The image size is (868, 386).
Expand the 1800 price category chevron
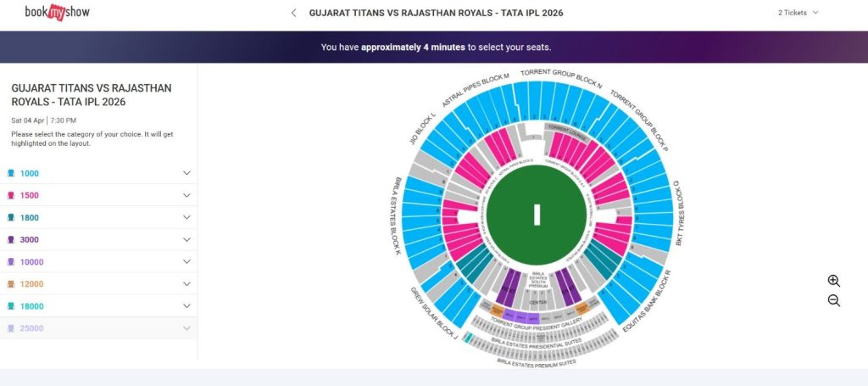pyautogui.click(x=186, y=218)
